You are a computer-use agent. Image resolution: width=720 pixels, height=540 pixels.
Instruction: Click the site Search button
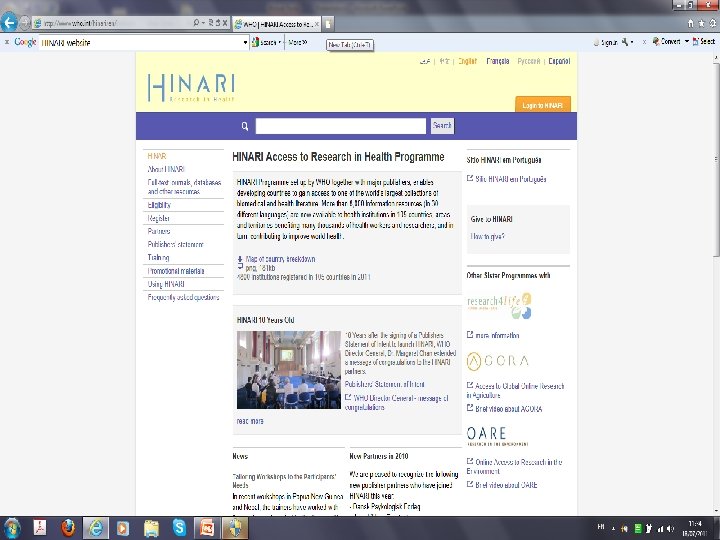click(x=442, y=126)
